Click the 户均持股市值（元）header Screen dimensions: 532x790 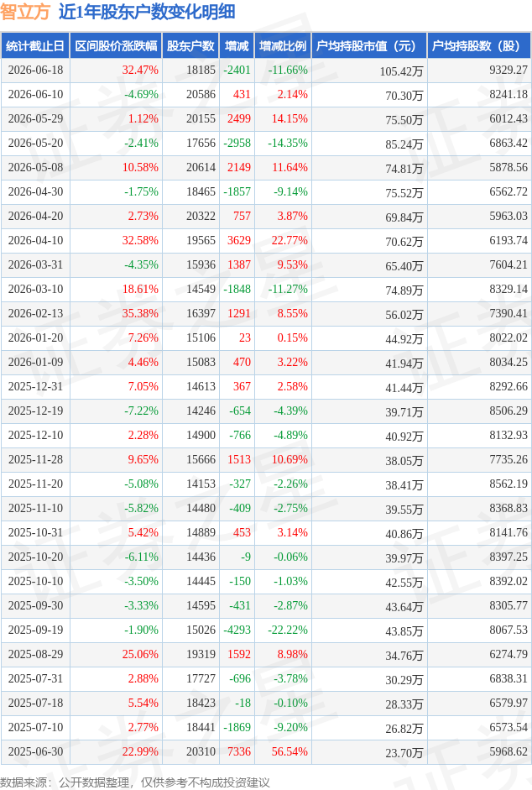coord(368,46)
